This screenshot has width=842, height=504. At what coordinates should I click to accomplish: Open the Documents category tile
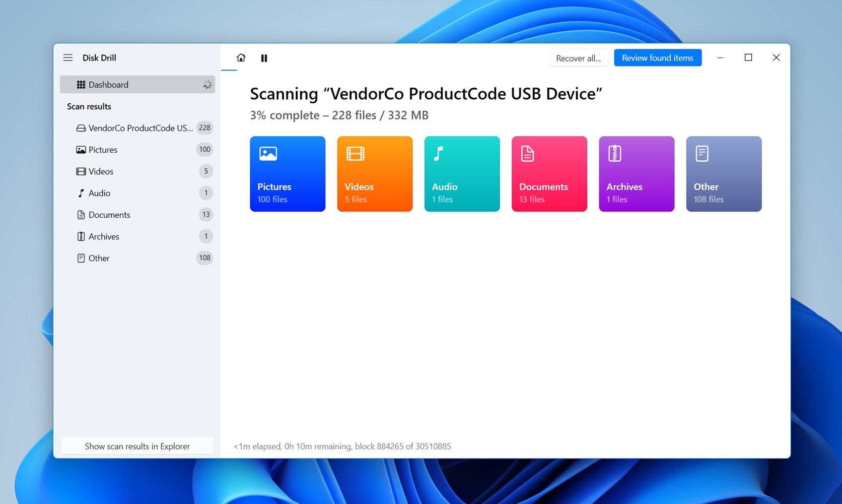549,174
